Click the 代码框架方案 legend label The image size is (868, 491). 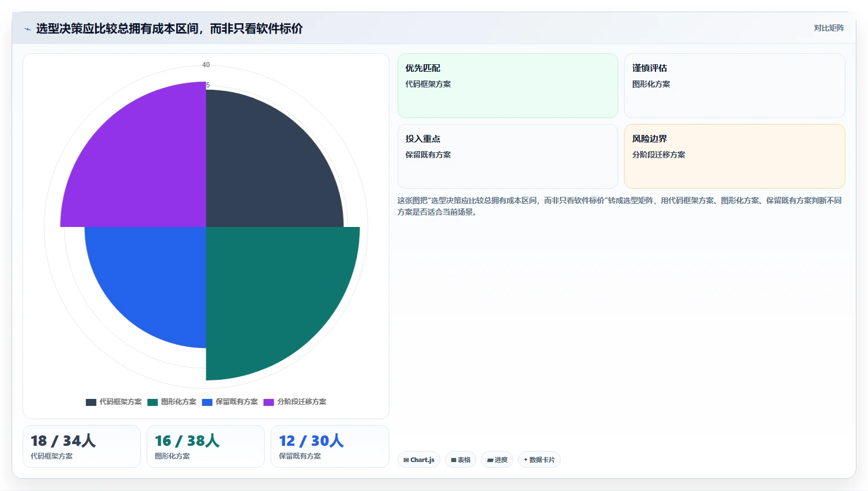tap(121, 402)
